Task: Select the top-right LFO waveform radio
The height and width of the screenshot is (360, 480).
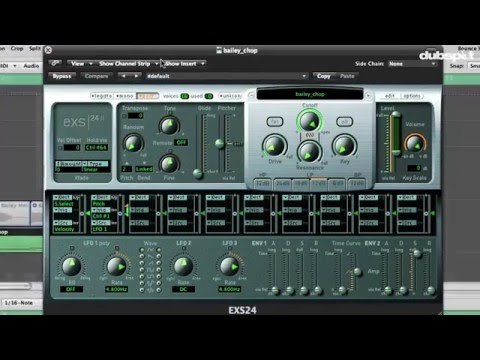Action: (x=159, y=250)
